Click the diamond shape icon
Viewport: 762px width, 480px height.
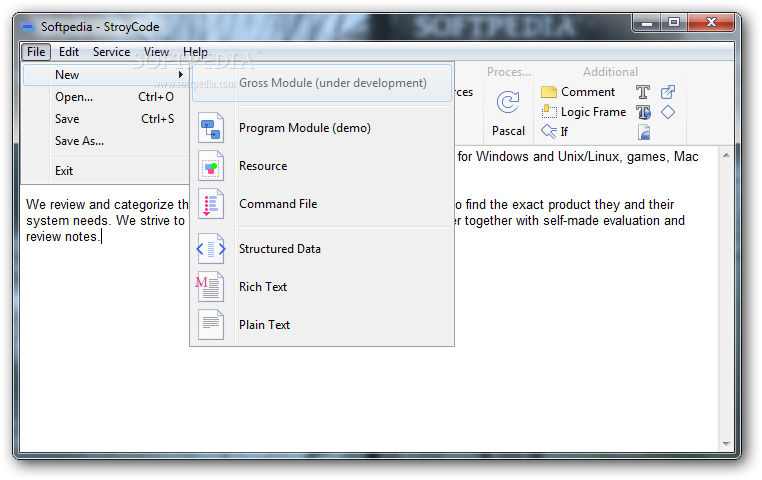668,112
